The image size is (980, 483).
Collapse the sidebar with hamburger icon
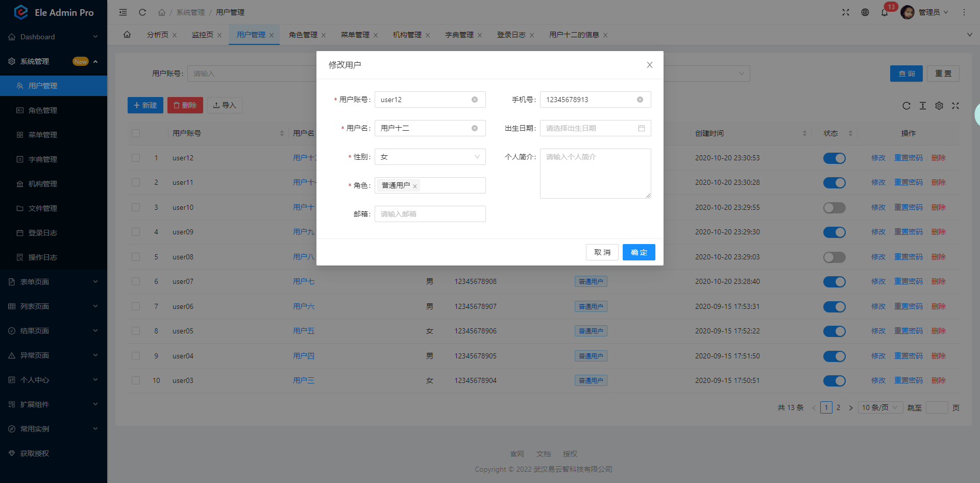122,12
